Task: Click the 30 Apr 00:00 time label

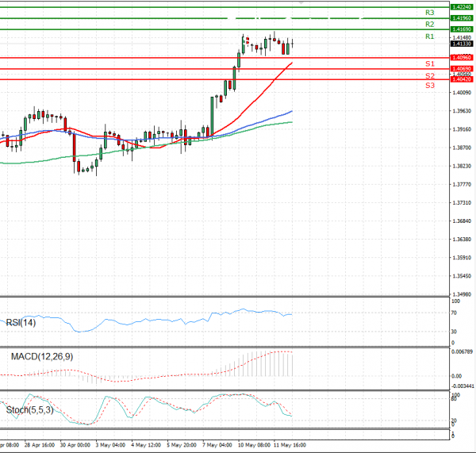Action: coord(75,445)
